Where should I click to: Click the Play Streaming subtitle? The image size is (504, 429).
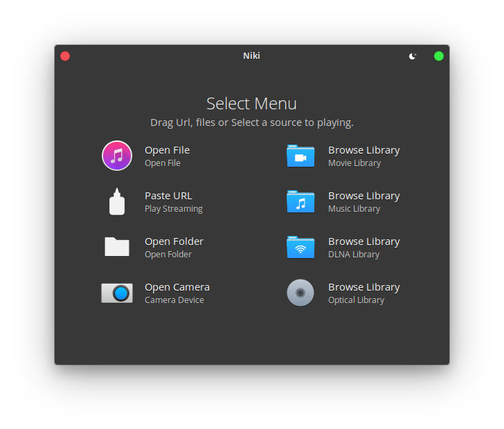coord(174,209)
